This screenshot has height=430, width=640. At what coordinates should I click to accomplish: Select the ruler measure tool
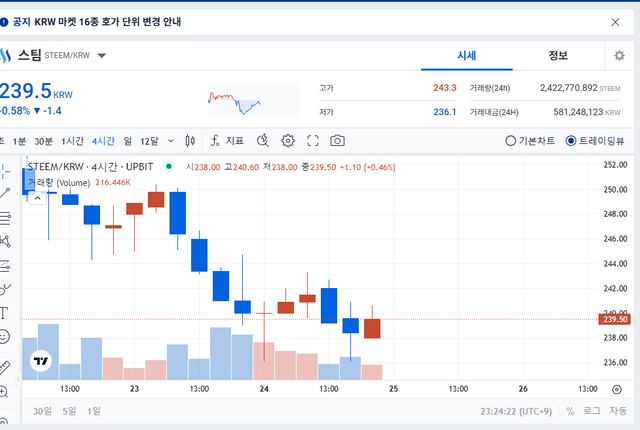click(4, 368)
